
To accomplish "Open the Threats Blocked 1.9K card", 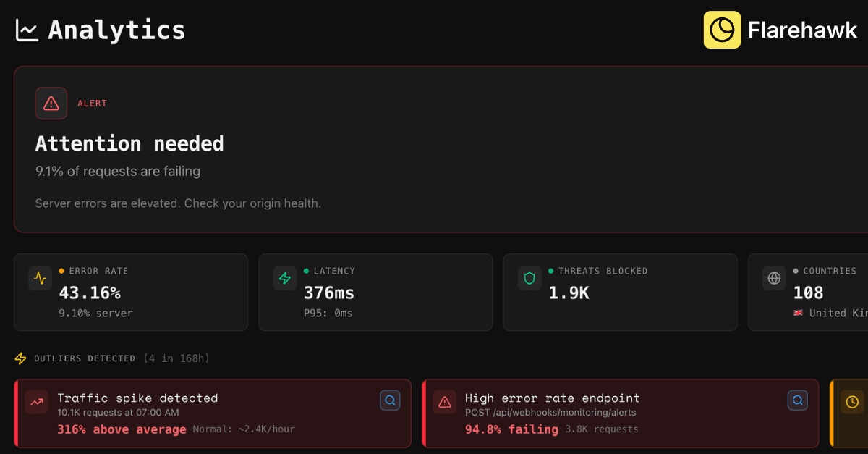I will pos(620,293).
